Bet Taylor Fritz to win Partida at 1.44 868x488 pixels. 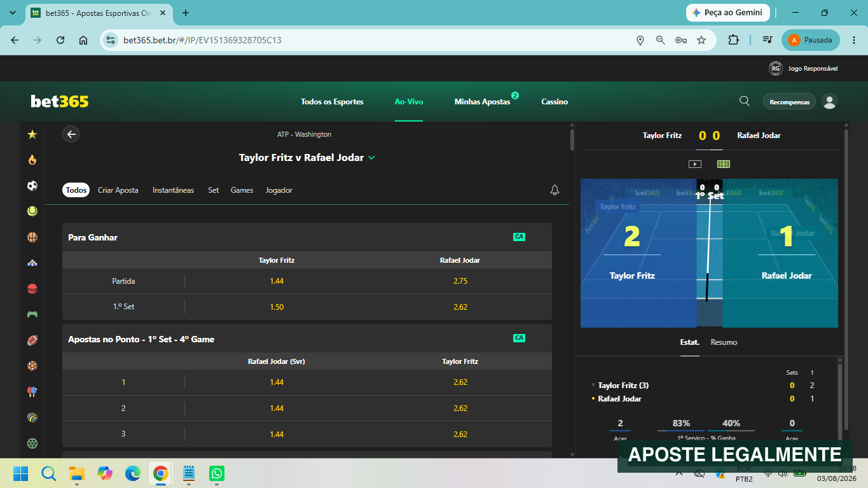[277, 281]
